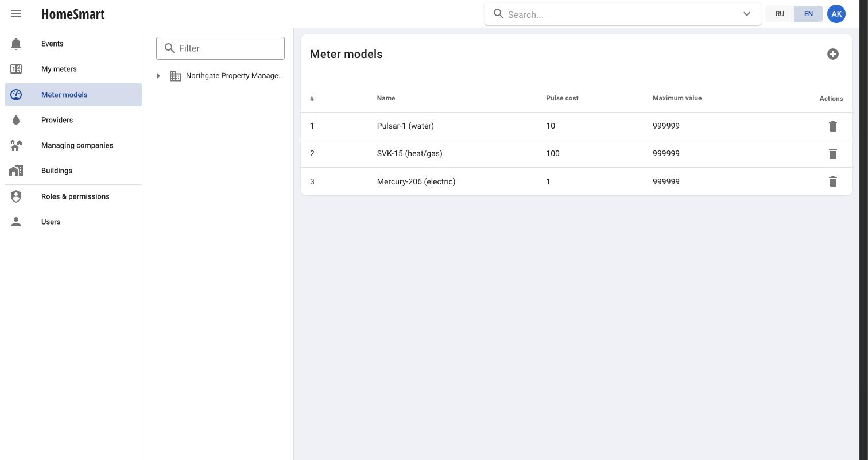Click the Meter models panel heading
Screen dimensions: 868x460
tap(346, 54)
